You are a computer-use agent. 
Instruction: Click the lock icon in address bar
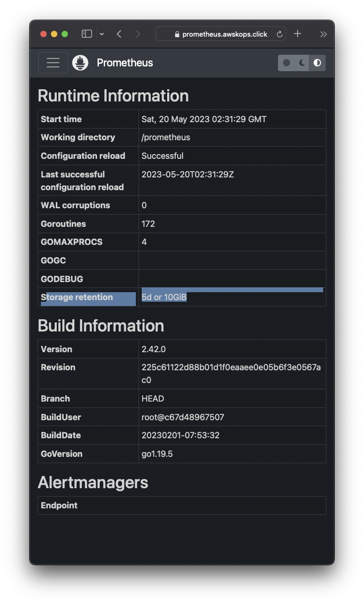pyautogui.click(x=177, y=35)
